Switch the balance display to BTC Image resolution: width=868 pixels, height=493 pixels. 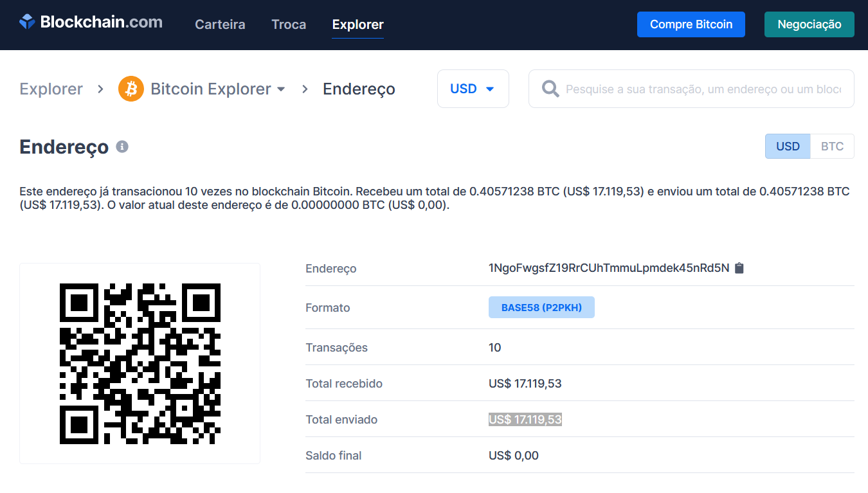pos(831,146)
